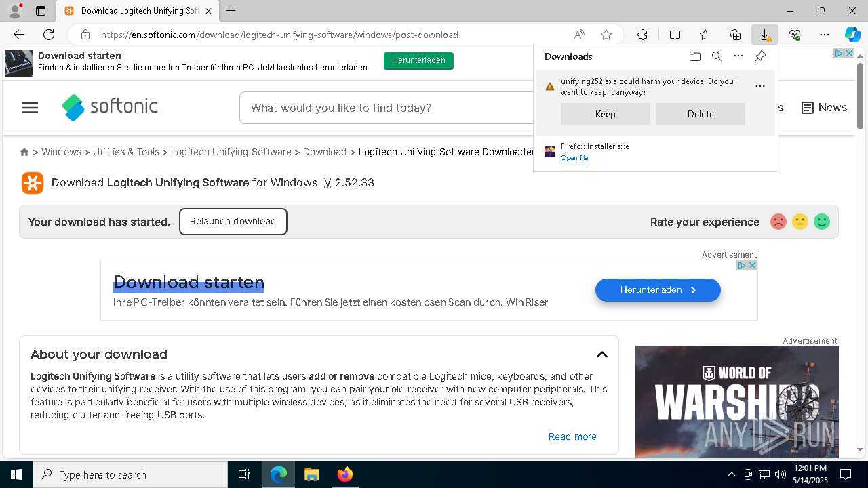Open Collections icon
The image size is (868, 488).
pos(735,35)
